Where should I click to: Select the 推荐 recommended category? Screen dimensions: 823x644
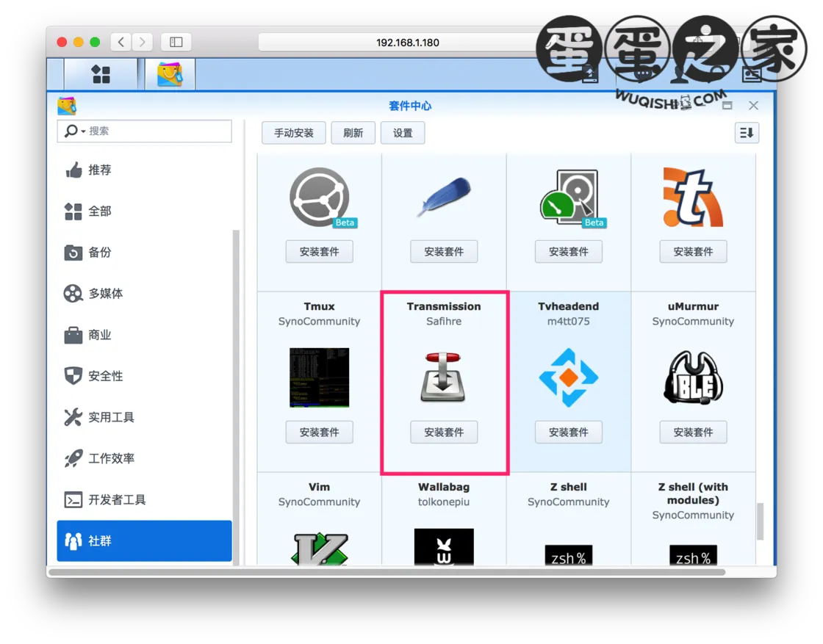[x=144, y=170]
